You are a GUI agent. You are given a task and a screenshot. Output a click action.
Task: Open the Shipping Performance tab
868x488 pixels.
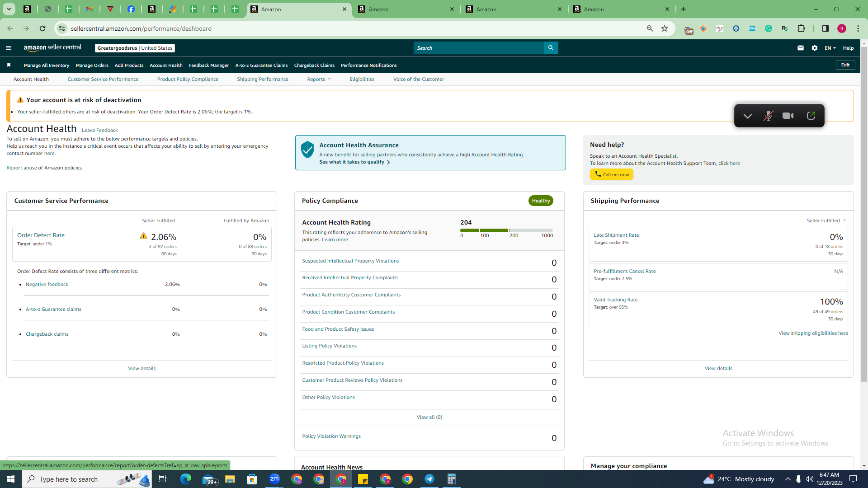263,79
